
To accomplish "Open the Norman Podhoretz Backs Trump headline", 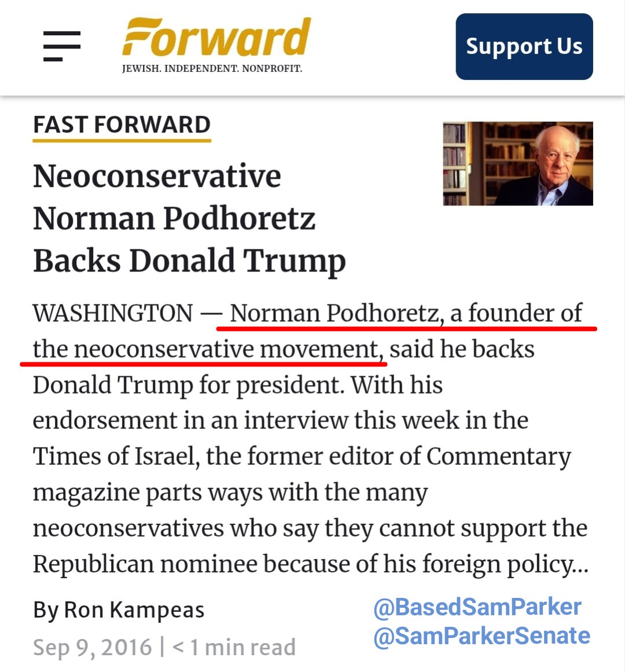I will (189, 218).
